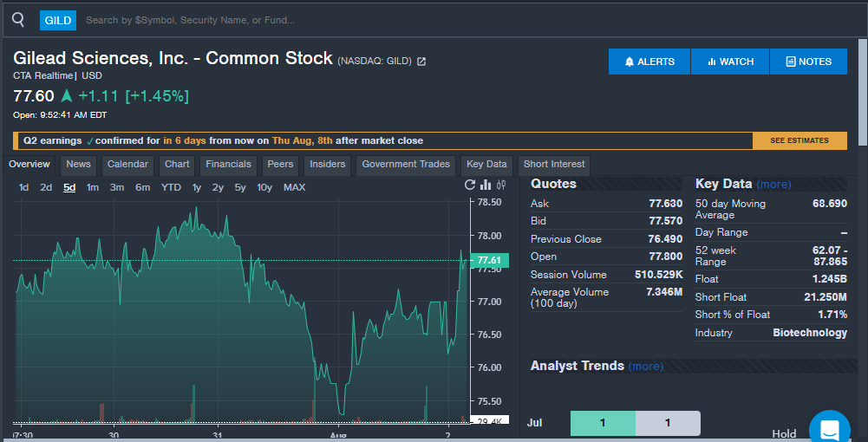Click 50 day Moving Average 68.690
Viewport: 868px width, 442px height.
tap(830, 204)
